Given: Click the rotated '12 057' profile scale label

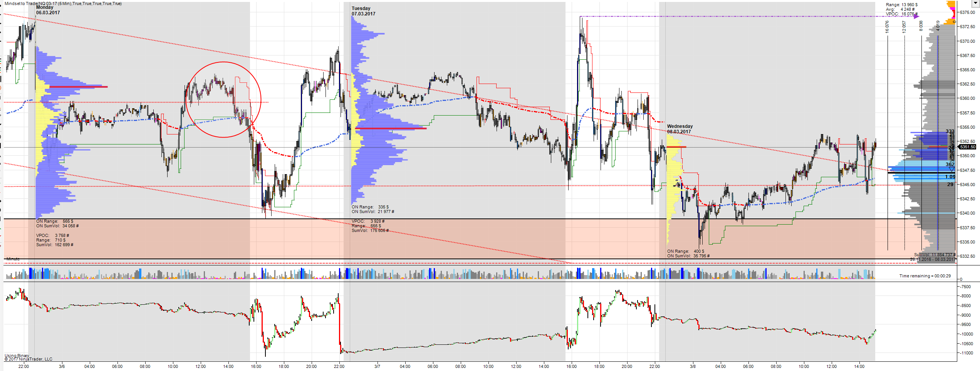Looking at the screenshot, I should click(904, 27).
